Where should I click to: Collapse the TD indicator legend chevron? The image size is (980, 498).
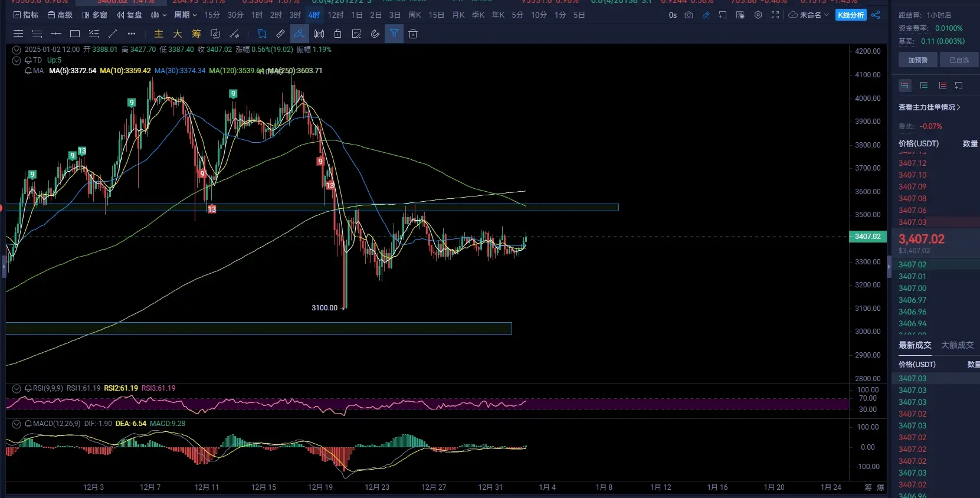coord(17,60)
